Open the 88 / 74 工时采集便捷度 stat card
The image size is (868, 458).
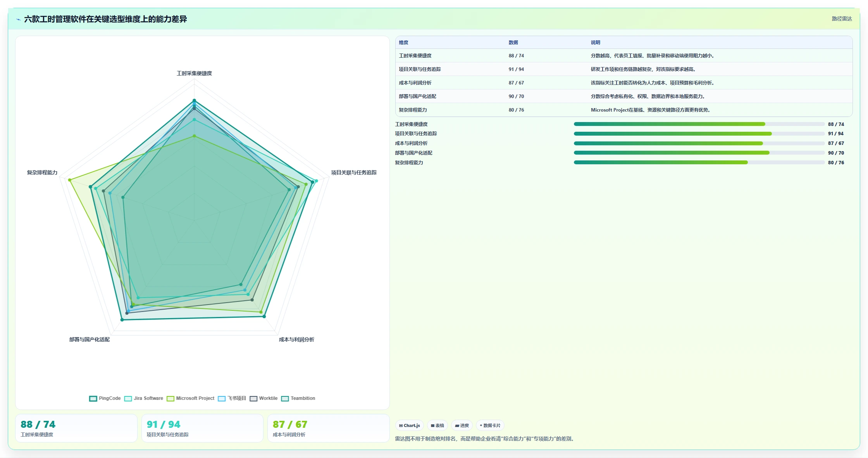[76, 428]
